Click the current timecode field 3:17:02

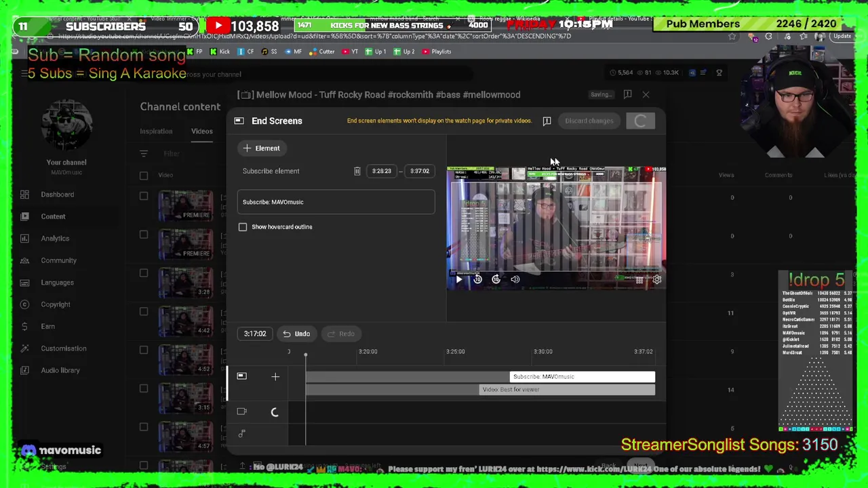pos(255,333)
